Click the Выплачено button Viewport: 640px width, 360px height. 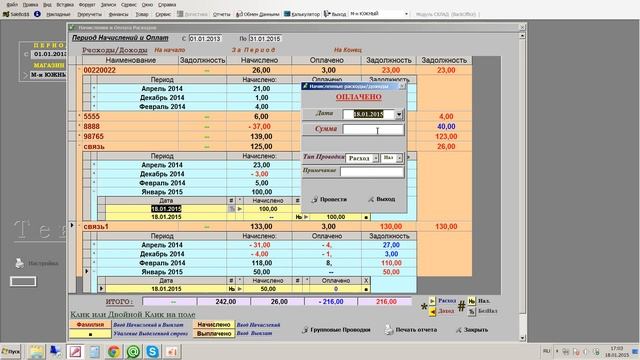coord(213,334)
